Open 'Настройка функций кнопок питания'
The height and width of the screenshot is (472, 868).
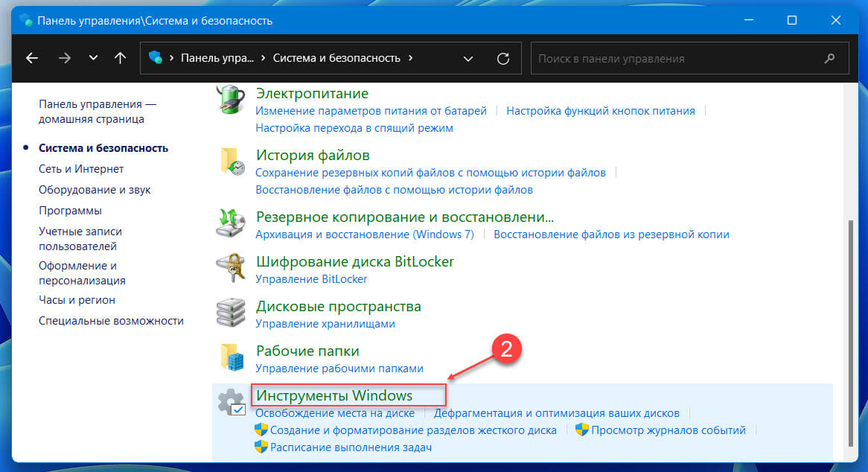pyautogui.click(x=601, y=111)
